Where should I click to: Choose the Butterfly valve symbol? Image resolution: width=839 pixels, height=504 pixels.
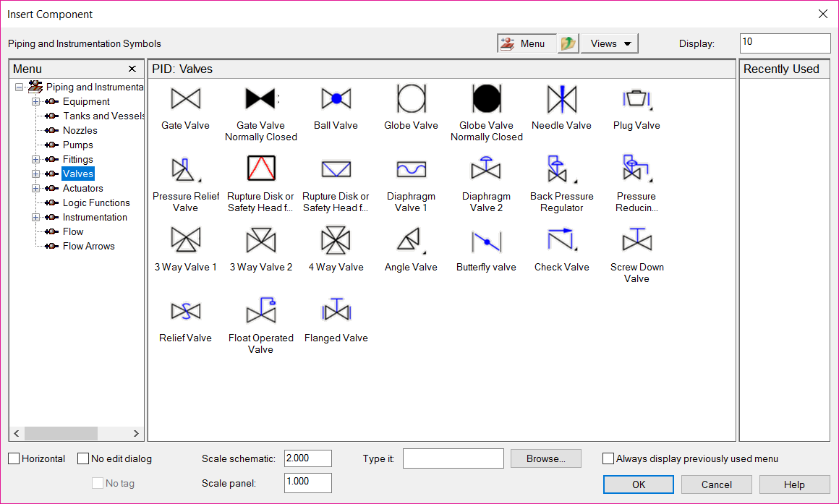click(x=486, y=241)
